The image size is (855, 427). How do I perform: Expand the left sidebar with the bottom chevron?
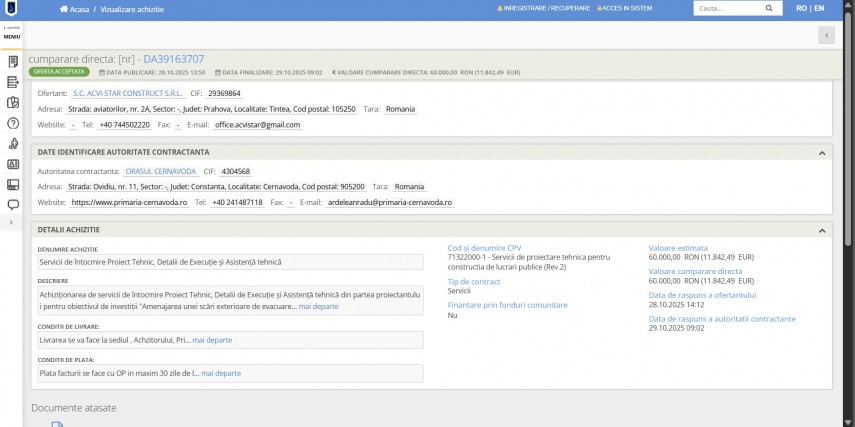coord(11,222)
